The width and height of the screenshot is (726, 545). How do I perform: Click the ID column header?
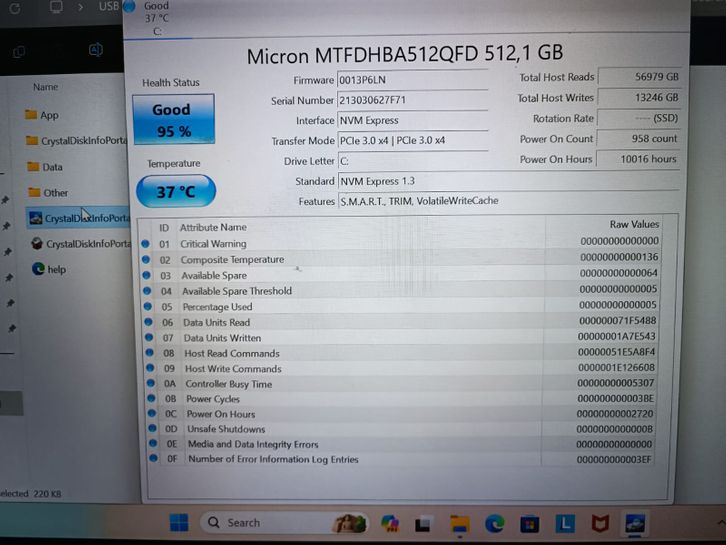point(164,228)
